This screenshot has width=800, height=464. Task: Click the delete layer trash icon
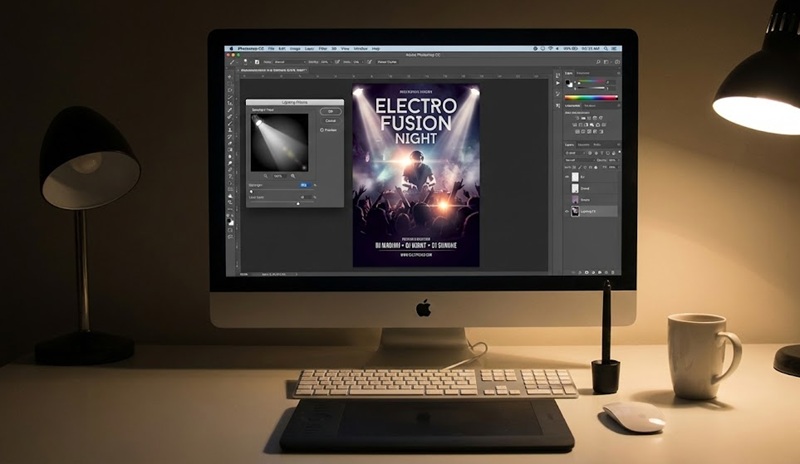click(x=613, y=273)
